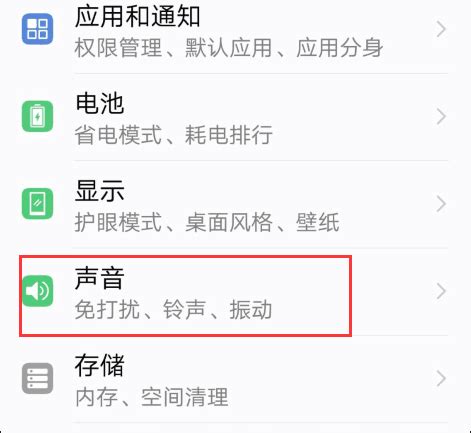Tap the gray Storage drive icon
The width and height of the screenshot is (471, 433).
point(37,378)
